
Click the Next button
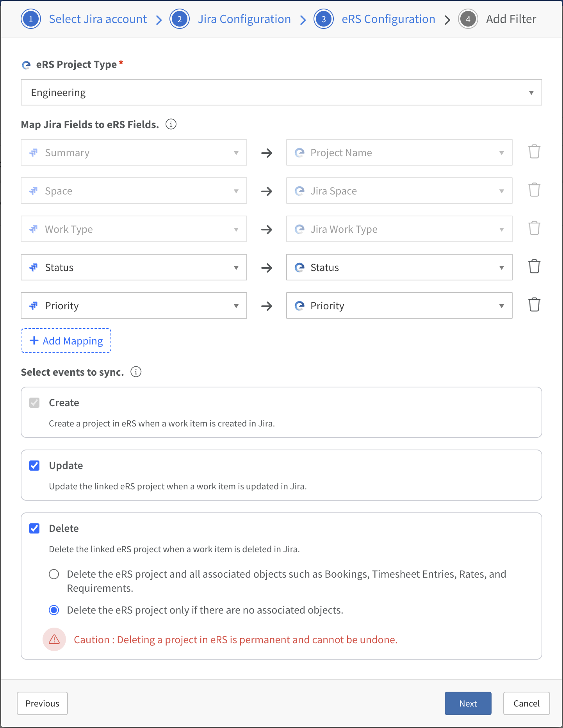click(468, 703)
